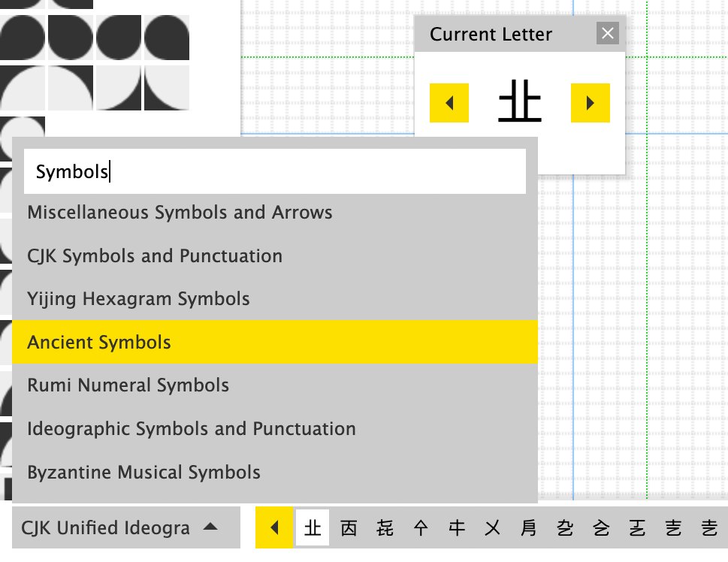Select Miscellaneous Symbols and Arrows

tap(275, 213)
